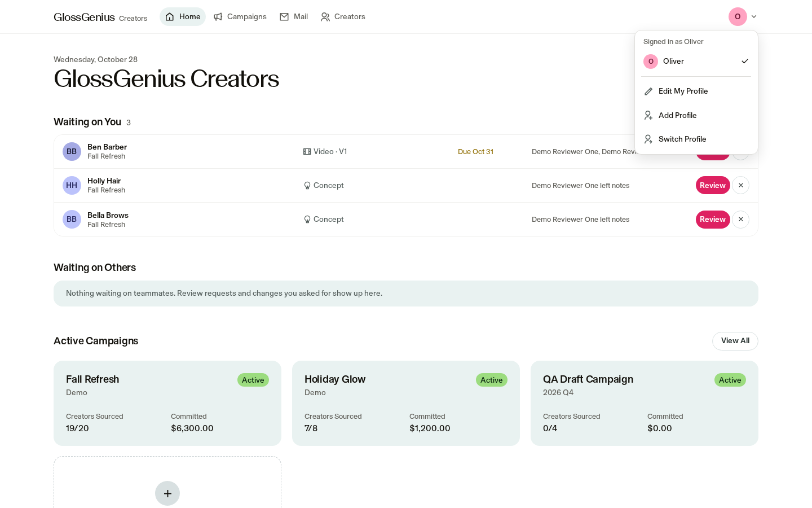
Task: Click the Due Oct 31 label
Action: tap(475, 152)
